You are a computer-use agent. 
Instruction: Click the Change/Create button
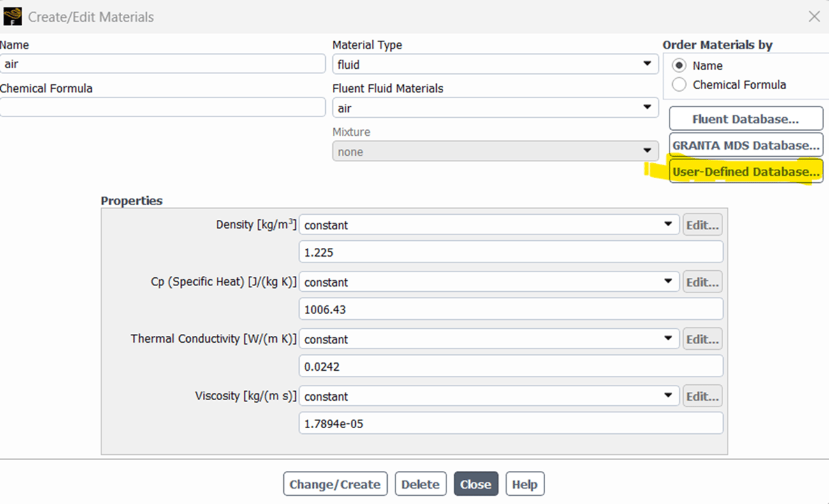(x=335, y=484)
